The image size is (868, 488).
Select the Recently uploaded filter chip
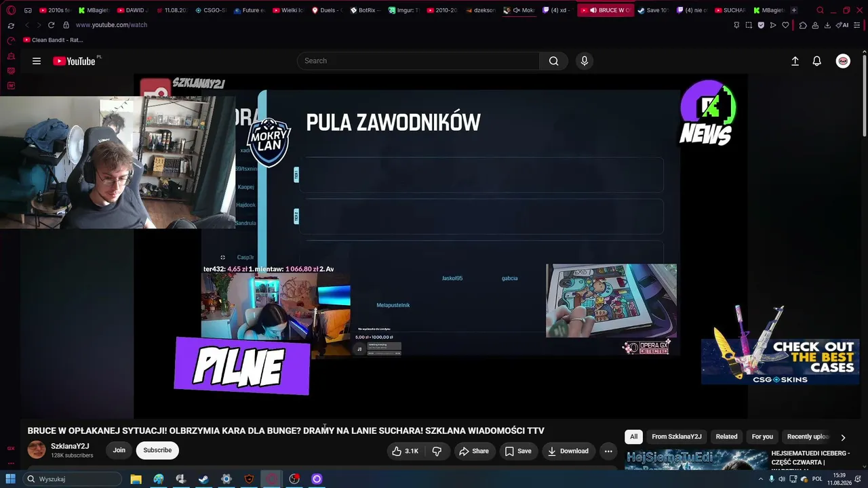[x=807, y=436]
